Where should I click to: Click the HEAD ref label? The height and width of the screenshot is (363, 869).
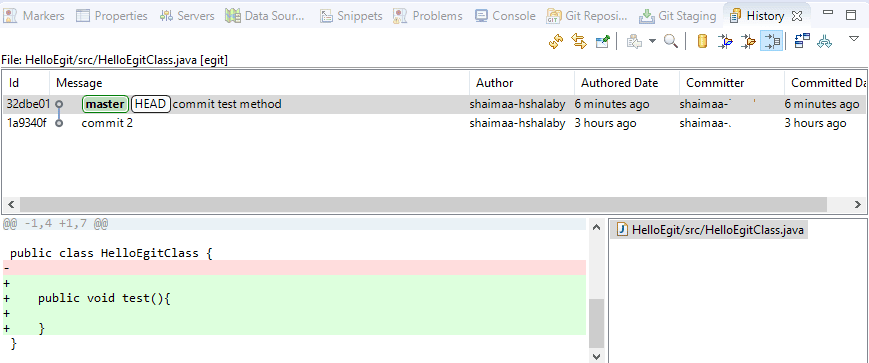pos(151,104)
